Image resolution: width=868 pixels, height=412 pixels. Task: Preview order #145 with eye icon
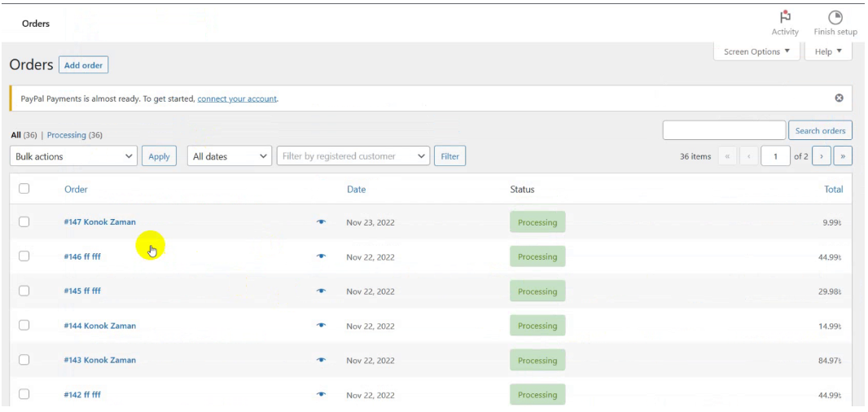(321, 291)
